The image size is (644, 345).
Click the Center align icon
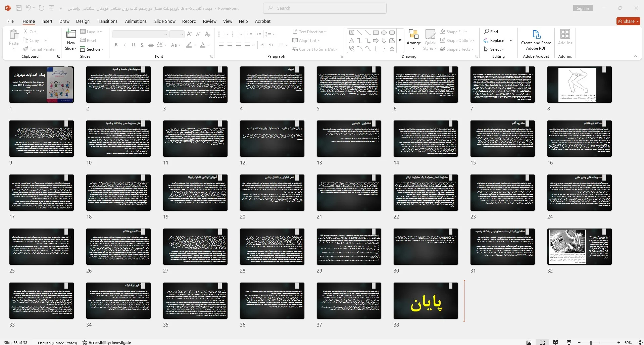230,45
